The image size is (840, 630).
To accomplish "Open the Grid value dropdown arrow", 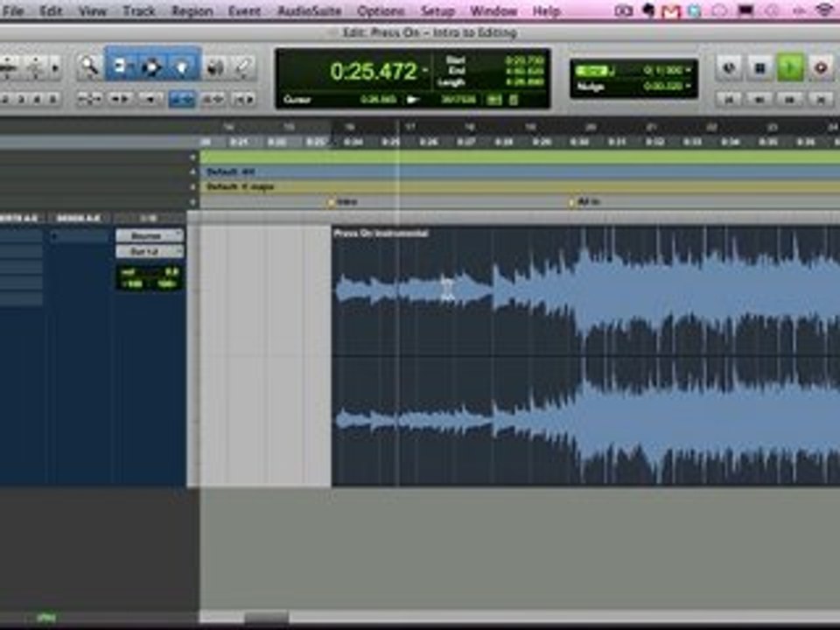I will (688, 70).
